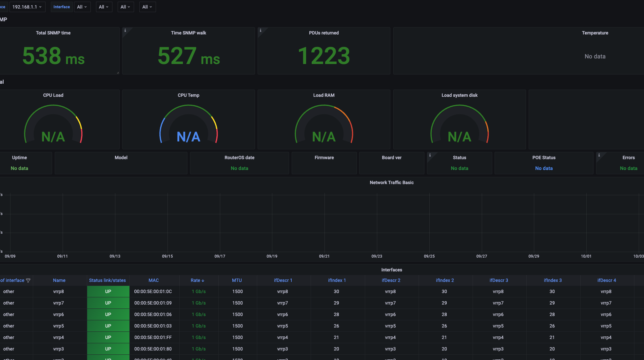644x360 pixels.
Task: Click Interfaces table panel title
Action: click(x=392, y=270)
